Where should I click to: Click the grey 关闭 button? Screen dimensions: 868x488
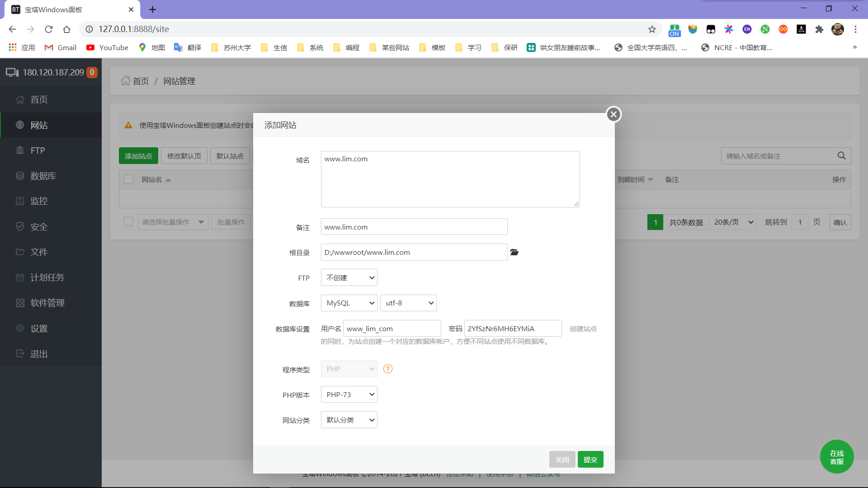click(x=562, y=460)
